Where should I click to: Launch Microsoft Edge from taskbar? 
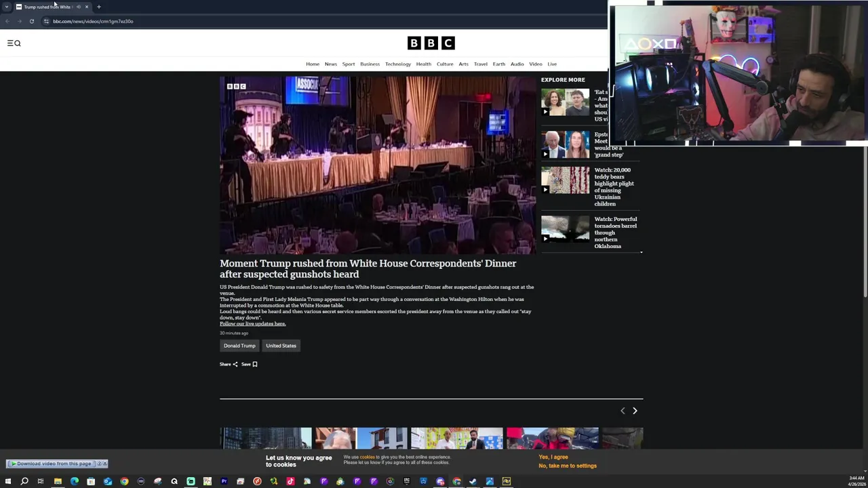click(x=74, y=481)
